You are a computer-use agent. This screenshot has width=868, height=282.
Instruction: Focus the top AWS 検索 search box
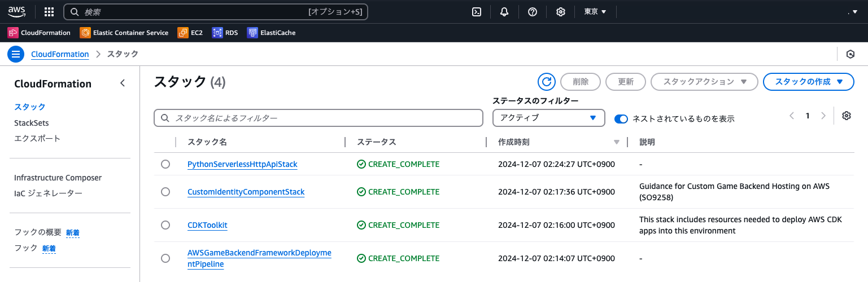coord(216,12)
